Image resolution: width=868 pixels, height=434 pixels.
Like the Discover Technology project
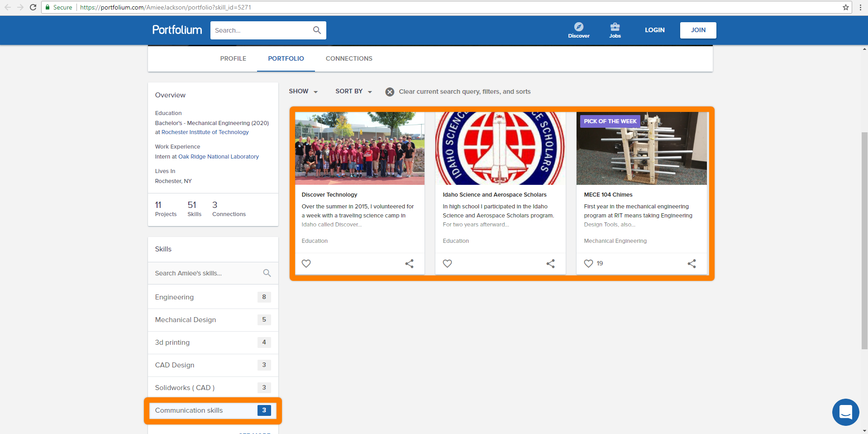[x=306, y=264]
